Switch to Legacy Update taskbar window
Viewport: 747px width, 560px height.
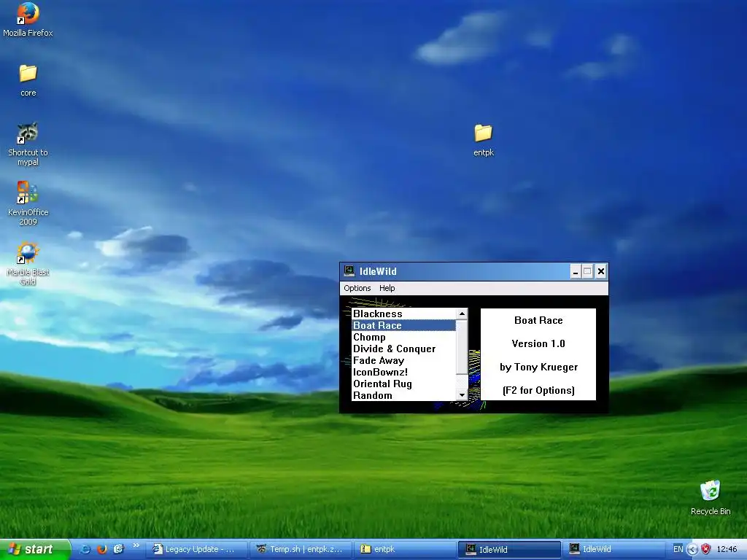tap(197, 549)
